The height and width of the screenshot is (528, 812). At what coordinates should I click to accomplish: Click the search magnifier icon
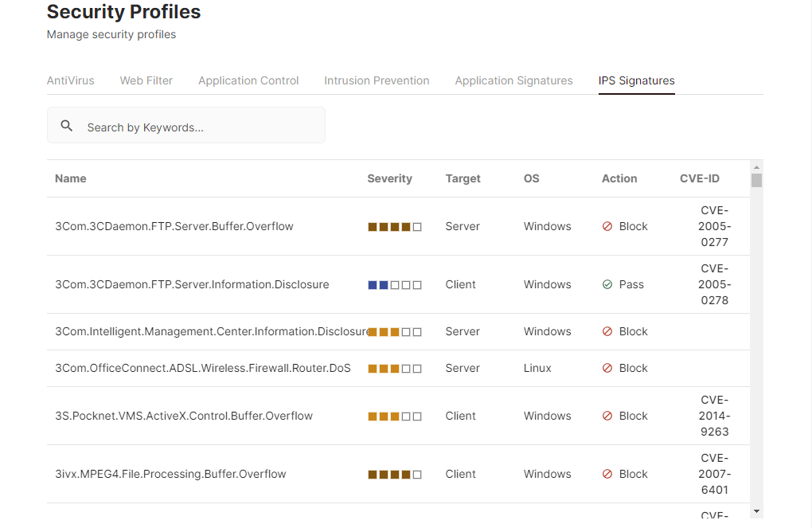66,125
